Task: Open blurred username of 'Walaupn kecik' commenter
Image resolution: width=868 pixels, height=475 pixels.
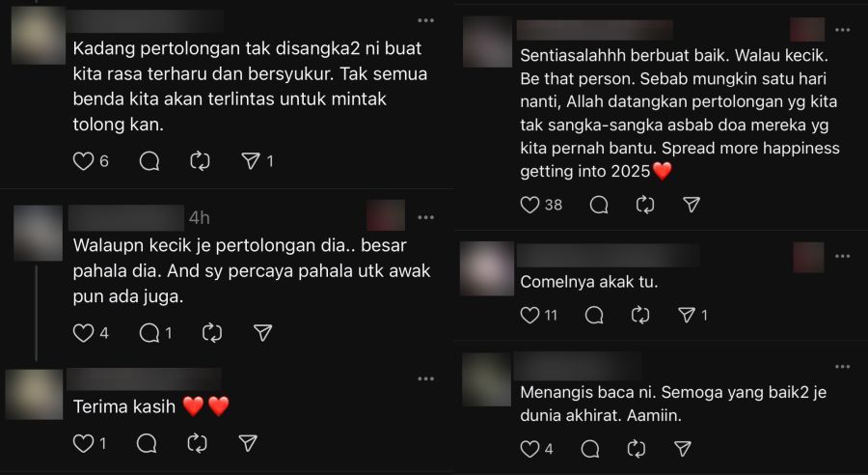Action: coord(126,218)
